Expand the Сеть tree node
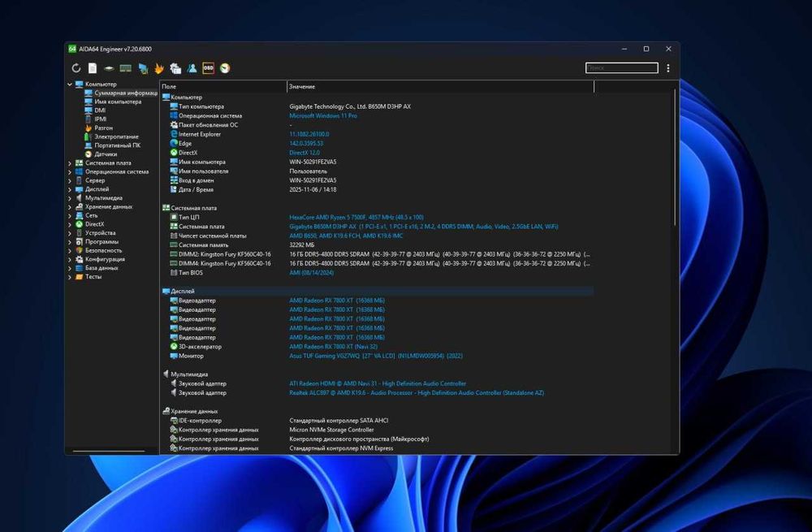This screenshot has height=532, width=812. 70,215
